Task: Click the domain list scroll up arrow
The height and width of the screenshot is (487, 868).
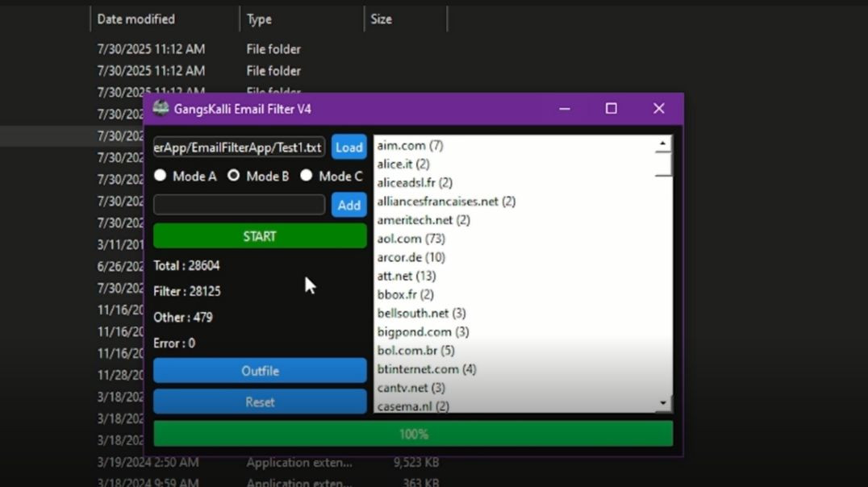Action: [x=662, y=144]
